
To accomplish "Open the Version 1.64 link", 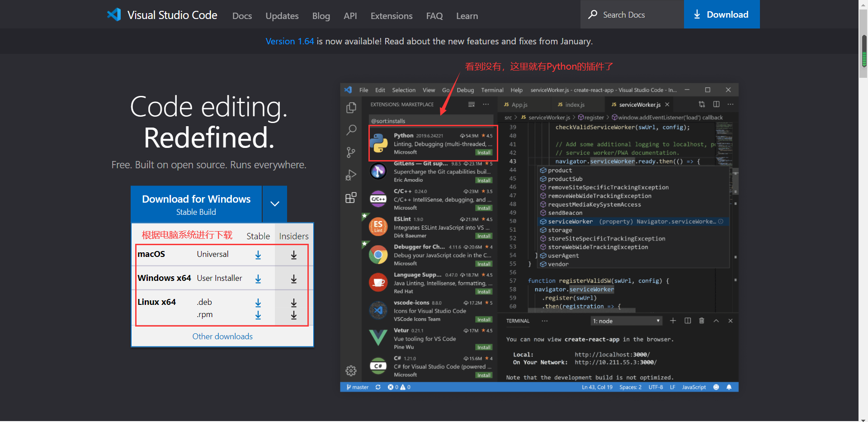I will [x=290, y=41].
